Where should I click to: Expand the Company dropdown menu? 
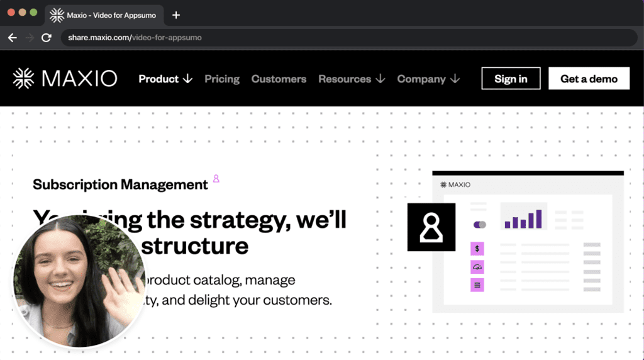[428, 79]
